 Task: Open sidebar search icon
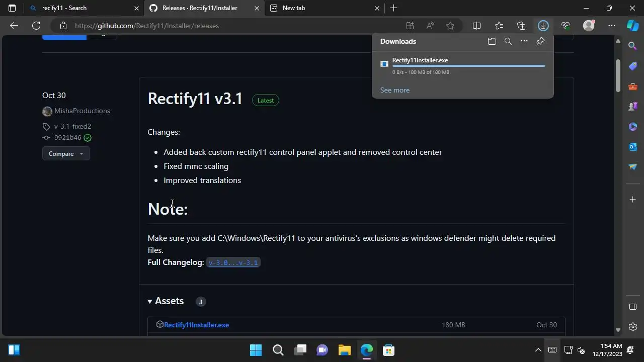tap(633, 46)
